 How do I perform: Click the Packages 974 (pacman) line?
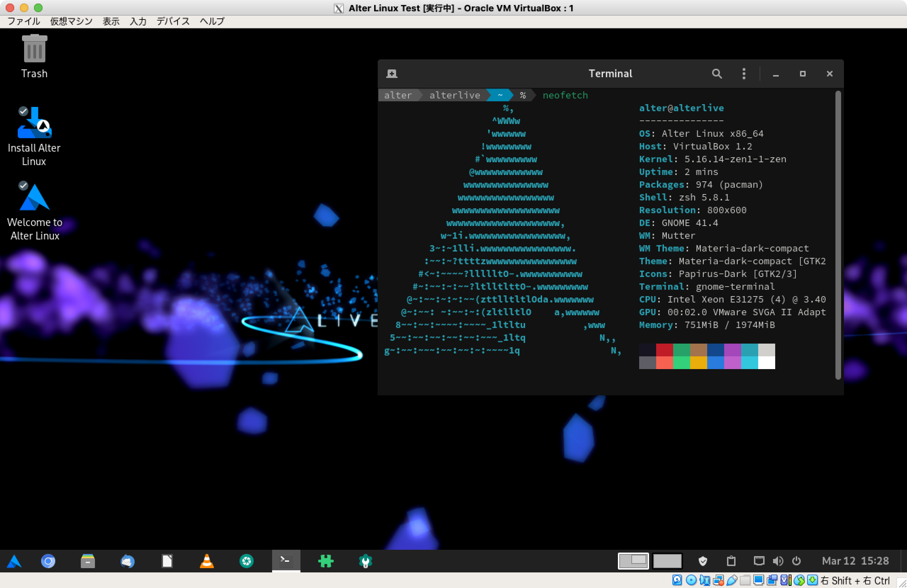701,185
